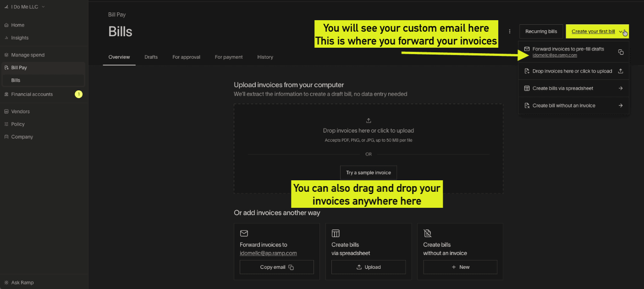Click the upload arrow icon in the drop zone
Screen dimensions: 644x289
(369, 121)
